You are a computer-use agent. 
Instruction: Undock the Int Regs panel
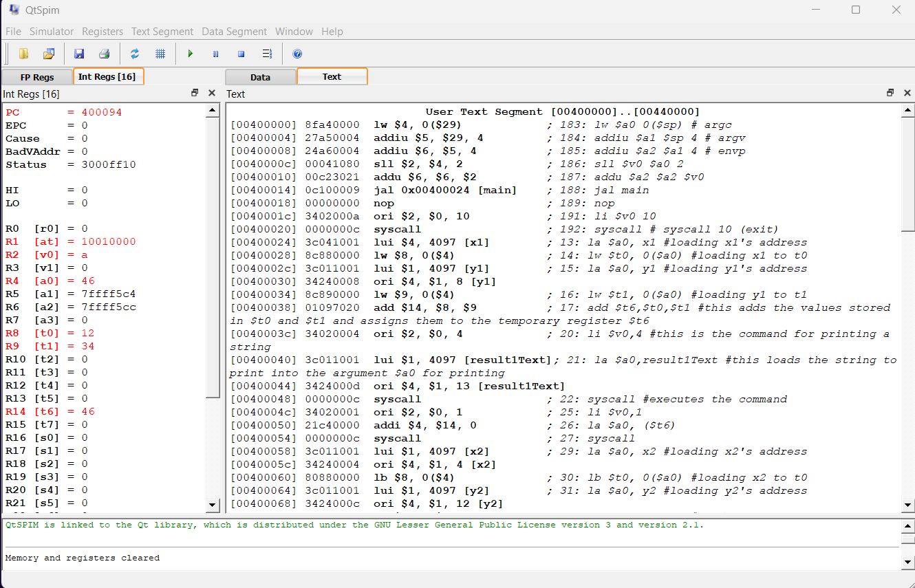tap(195, 92)
